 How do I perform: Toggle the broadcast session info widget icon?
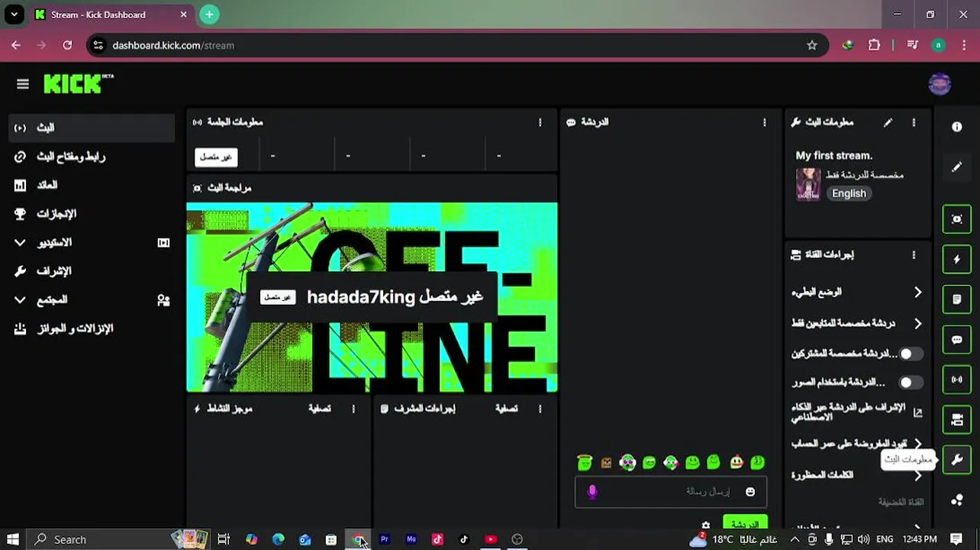[x=956, y=380]
